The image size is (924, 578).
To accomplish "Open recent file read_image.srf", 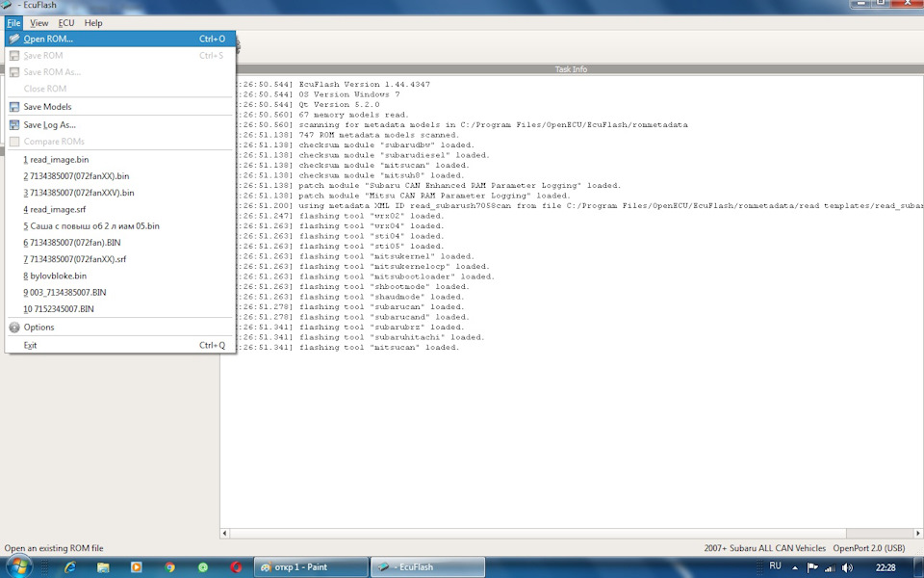I will pos(120,209).
